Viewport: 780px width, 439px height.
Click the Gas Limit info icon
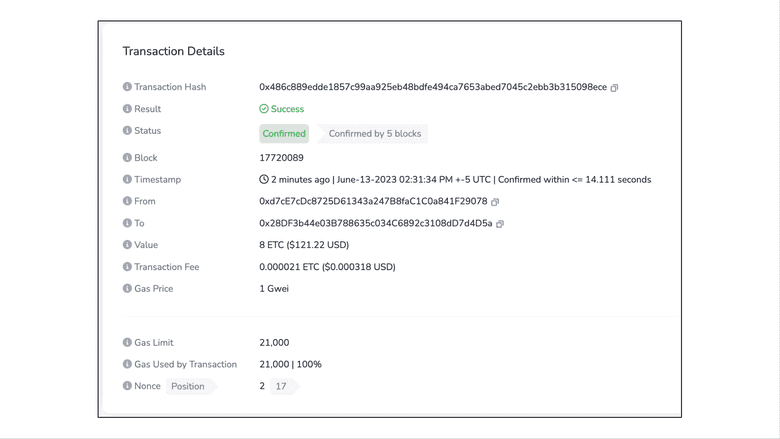point(127,343)
